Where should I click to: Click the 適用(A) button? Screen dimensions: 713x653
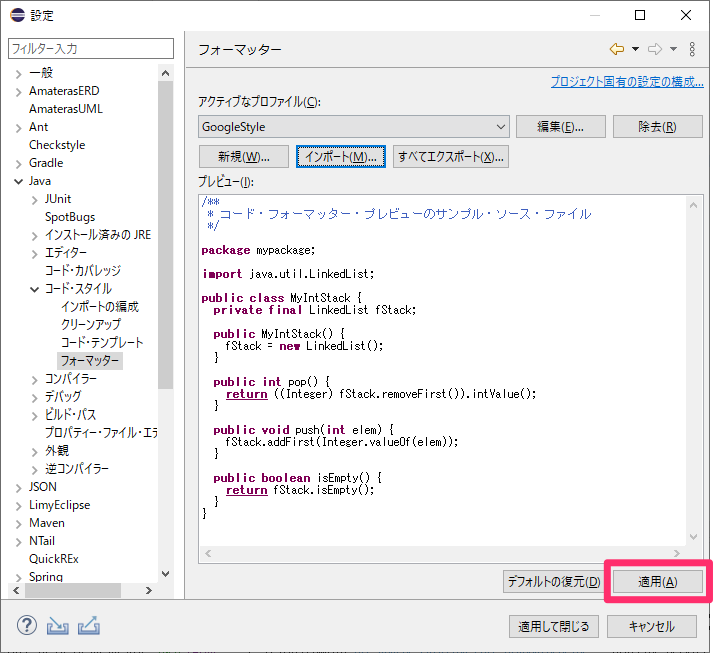coord(658,582)
